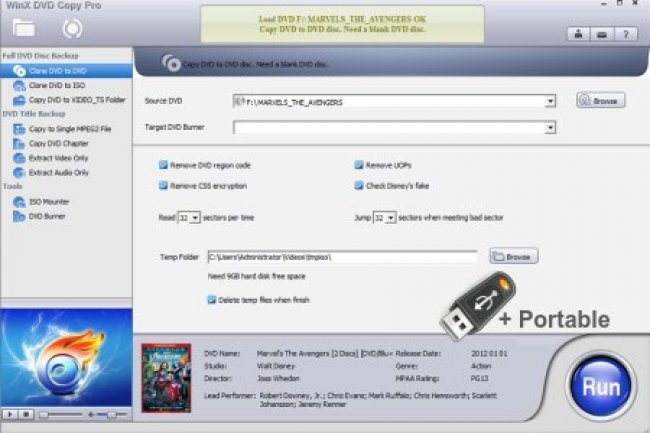
Task: Select Copy DVD to VIDEO_TS Folder
Action: click(75, 100)
